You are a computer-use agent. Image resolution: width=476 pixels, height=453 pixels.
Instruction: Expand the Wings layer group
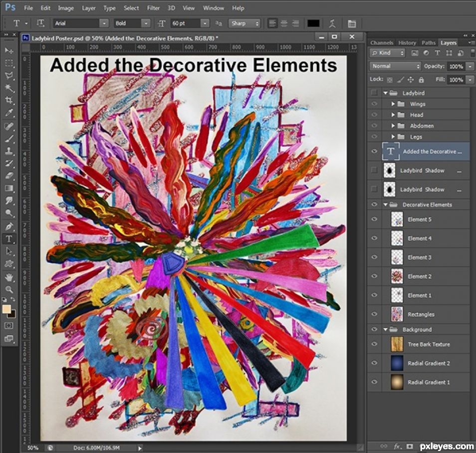pos(393,104)
